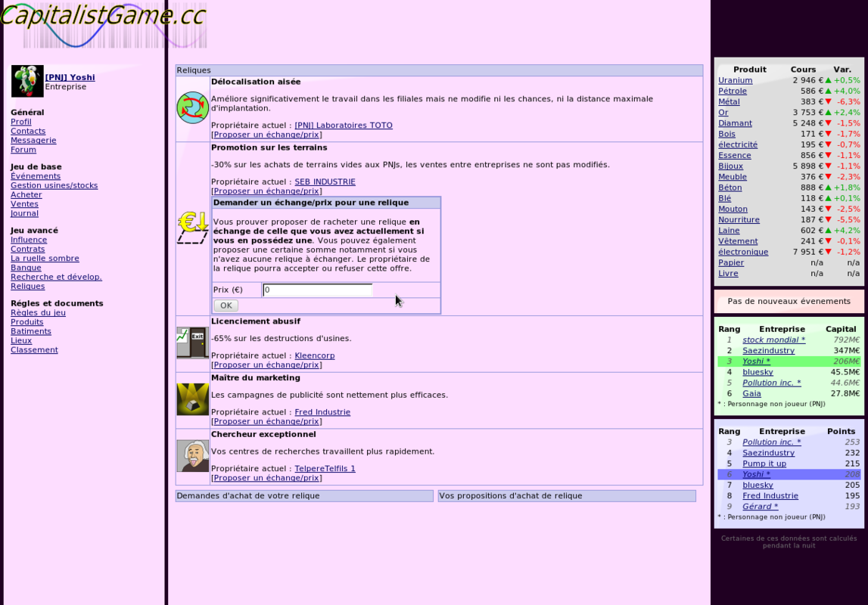Open the Profil menu link
Screen dimensions: 868x605
(21, 122)
